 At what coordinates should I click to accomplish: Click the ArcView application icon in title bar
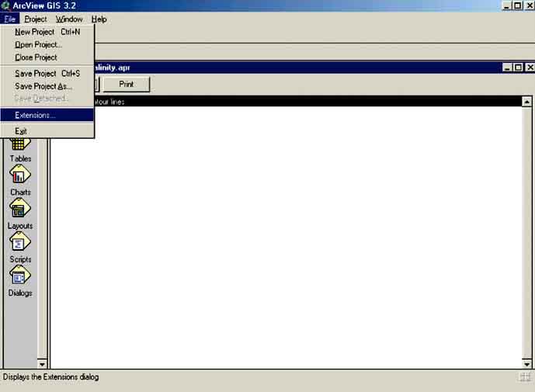[x=5, y=5]
